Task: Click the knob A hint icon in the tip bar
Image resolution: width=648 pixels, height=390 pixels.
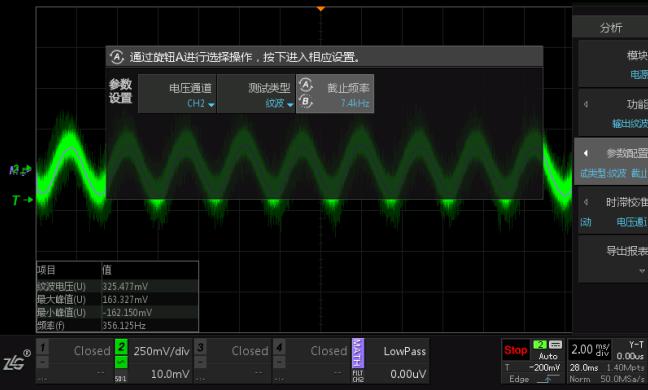Action: click(x=117, y=57)
